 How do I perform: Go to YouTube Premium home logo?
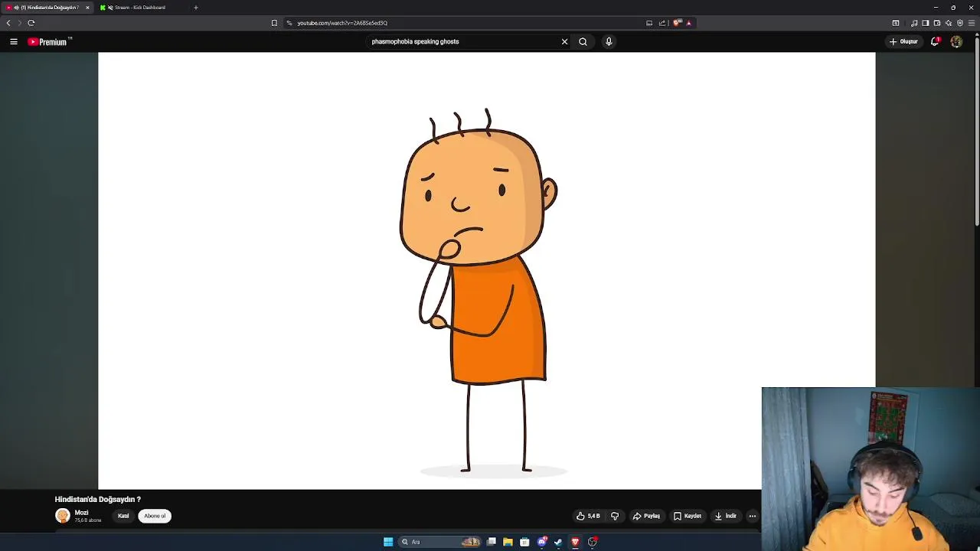(x=49, y=41)
